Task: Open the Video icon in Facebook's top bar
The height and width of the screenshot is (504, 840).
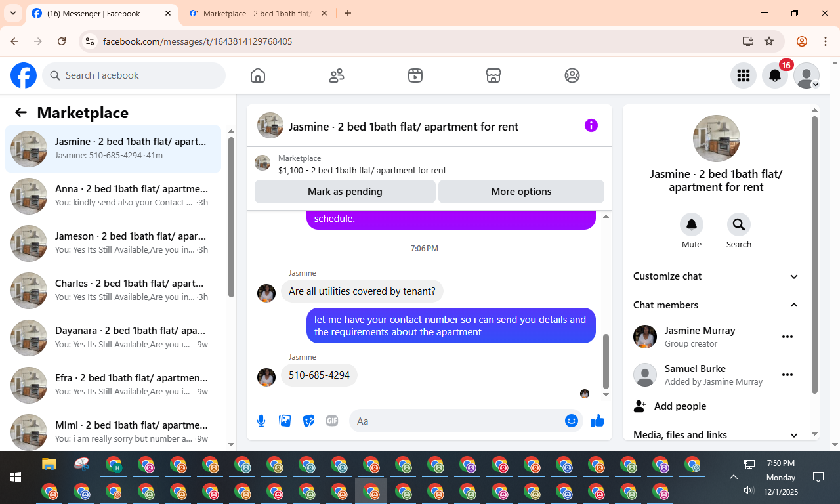Action: pyautogui.click(x=415, y=75)
